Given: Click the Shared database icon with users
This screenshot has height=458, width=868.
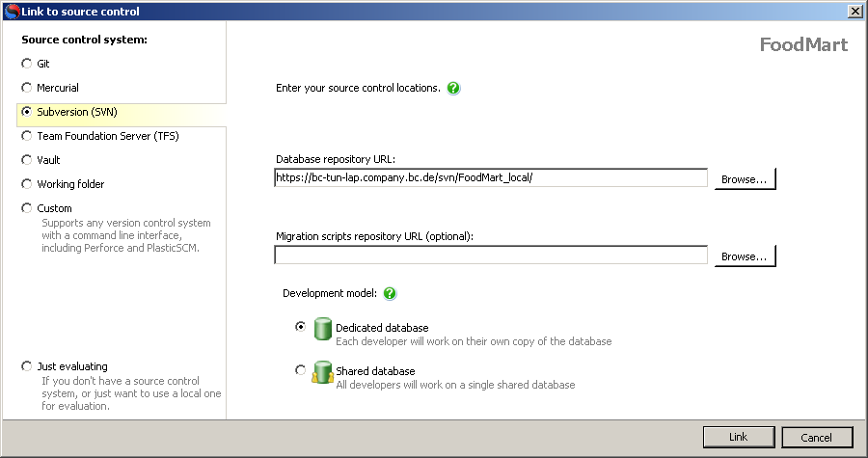Looking at the screenshot, I should tap(322, 372).
